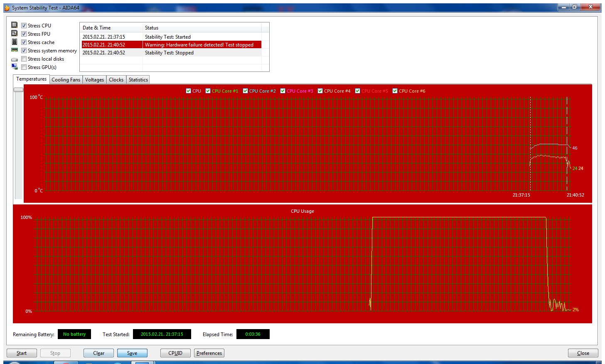Click the cache chip icon beside Stress cache
This screenshot has width=605, height=364.
(15, 42)
